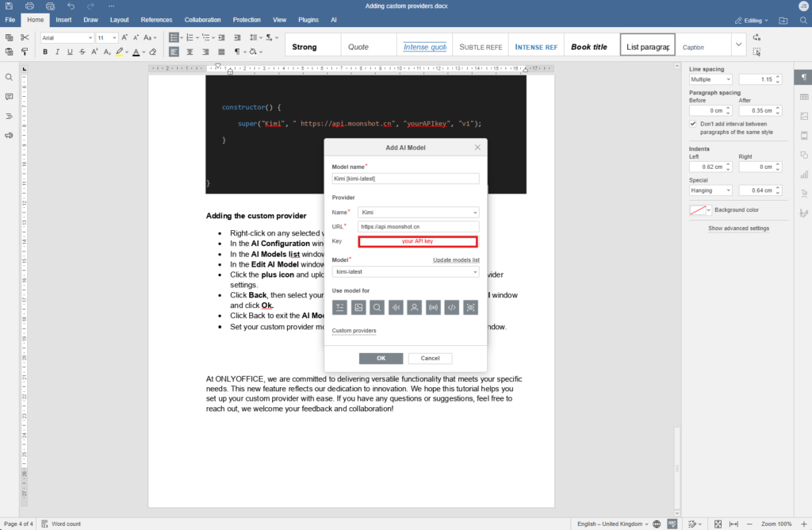The width and height of the screenshot is (812, 530).
Task: Open chart settings in right sidebar
Action: click(x=804, y=175)
